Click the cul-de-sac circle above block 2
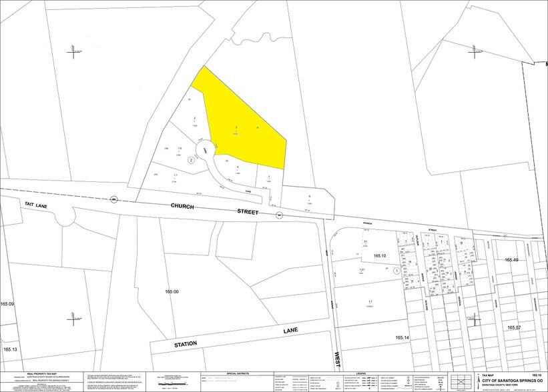Screen dimensions: 548x392 205,148
